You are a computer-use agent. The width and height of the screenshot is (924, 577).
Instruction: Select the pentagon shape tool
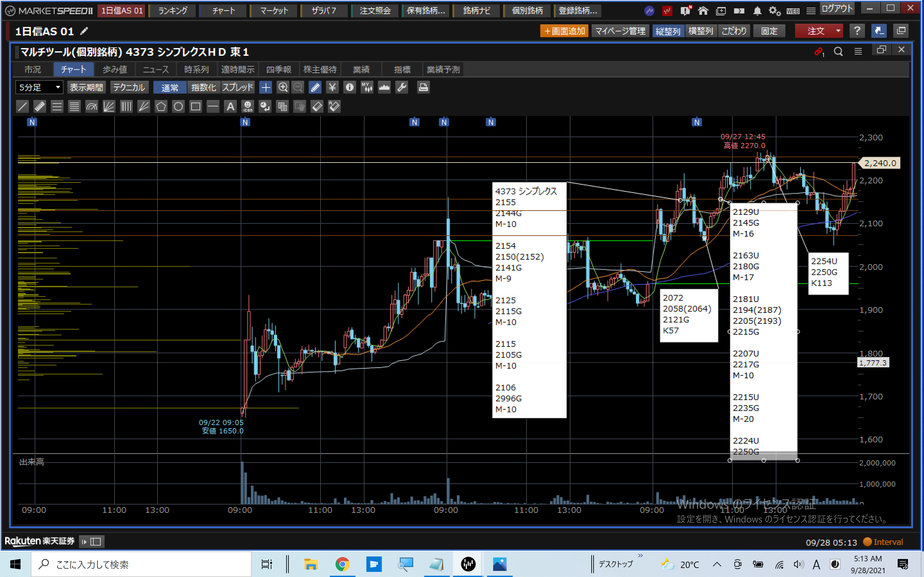[x=161, y=106]
